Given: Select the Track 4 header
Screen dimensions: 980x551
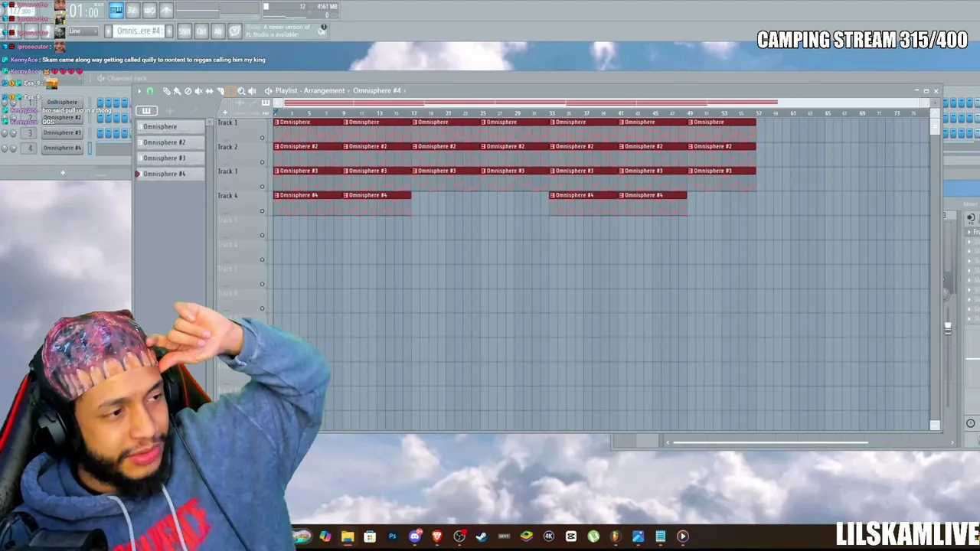Looking at the screenshot, I should [x=242, y=203].
